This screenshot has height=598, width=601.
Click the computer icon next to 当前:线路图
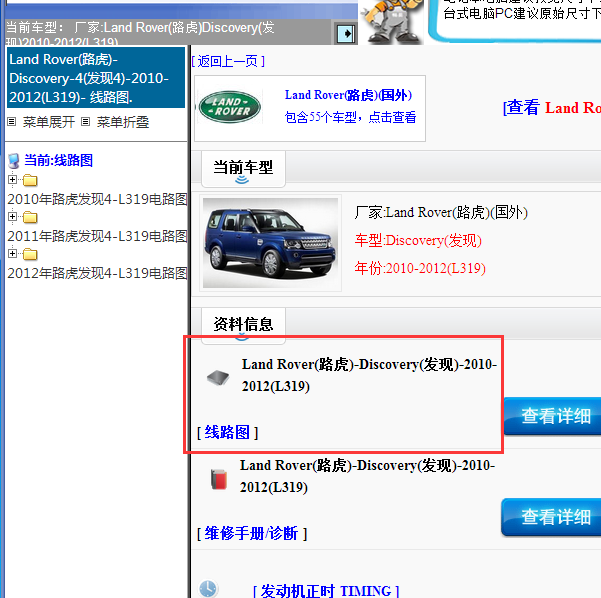pyautogui.click(x=14, y=161)
